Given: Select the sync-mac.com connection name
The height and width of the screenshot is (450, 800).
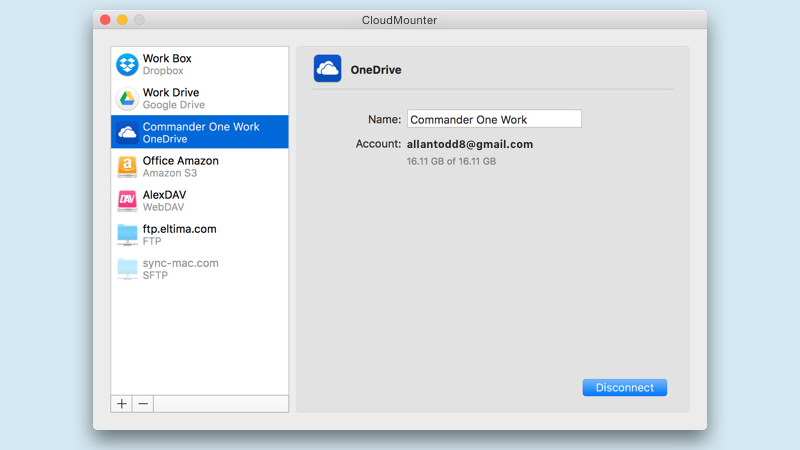Looking at the screenshot, I should point(181,263).
